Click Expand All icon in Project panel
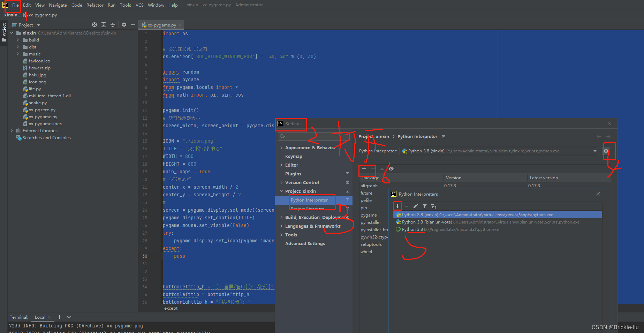Screen dimensions: 644x333 click(x=104, y=25)
